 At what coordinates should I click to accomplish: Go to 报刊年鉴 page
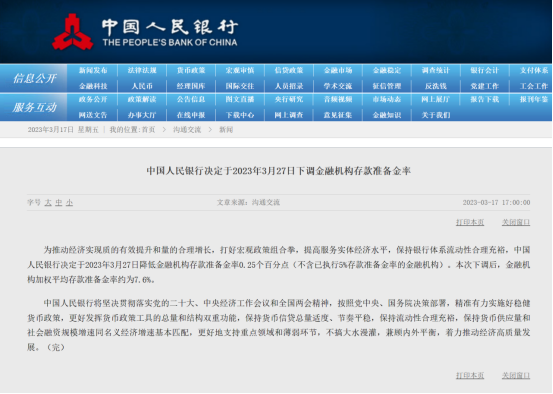click(x=534, y=99)
